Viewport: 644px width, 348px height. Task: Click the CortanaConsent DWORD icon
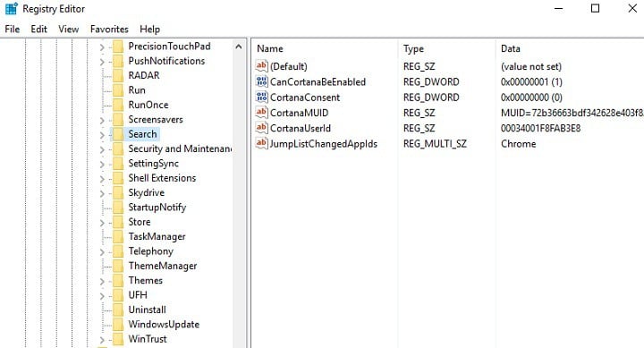point(261,97)
